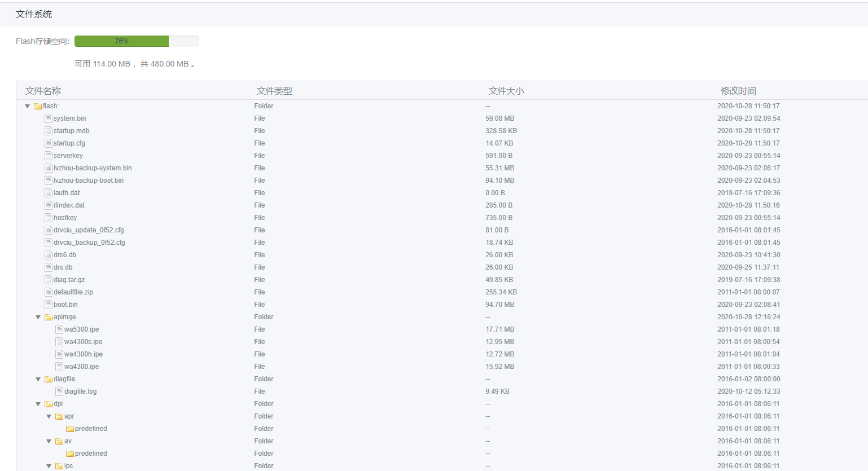Select the drvciu_update_0f52.cfg file icon
This screenshot has width=868, height=471.
[49, 230]
